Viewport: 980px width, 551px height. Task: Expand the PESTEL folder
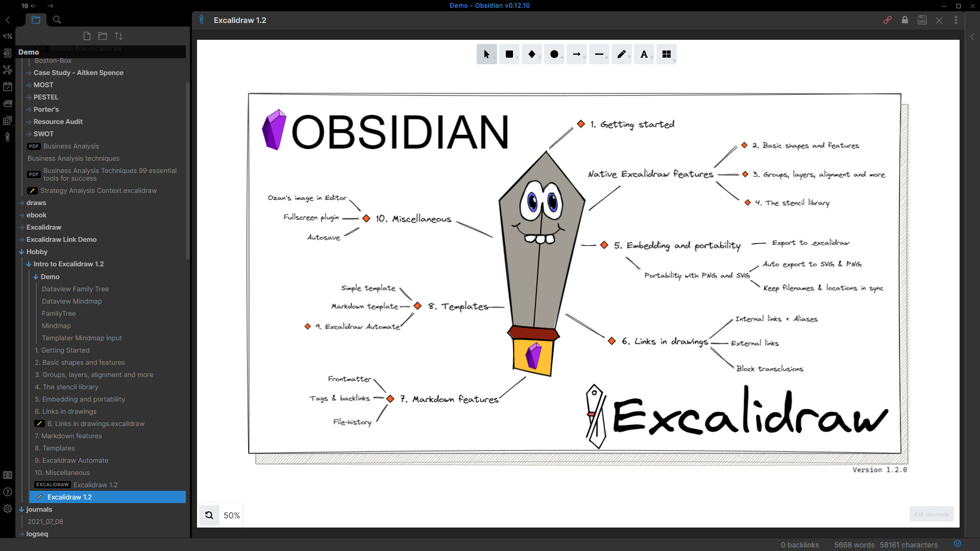pos(46,97)
